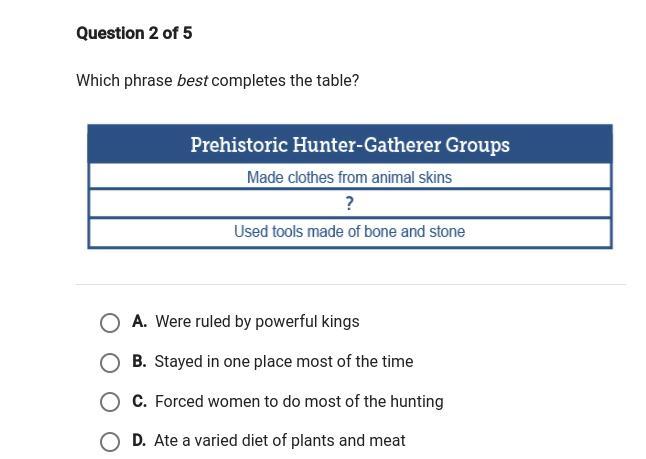Screen dimensions: 646x459
Task: Select the radio button for answer B
Action: [110, 362]
